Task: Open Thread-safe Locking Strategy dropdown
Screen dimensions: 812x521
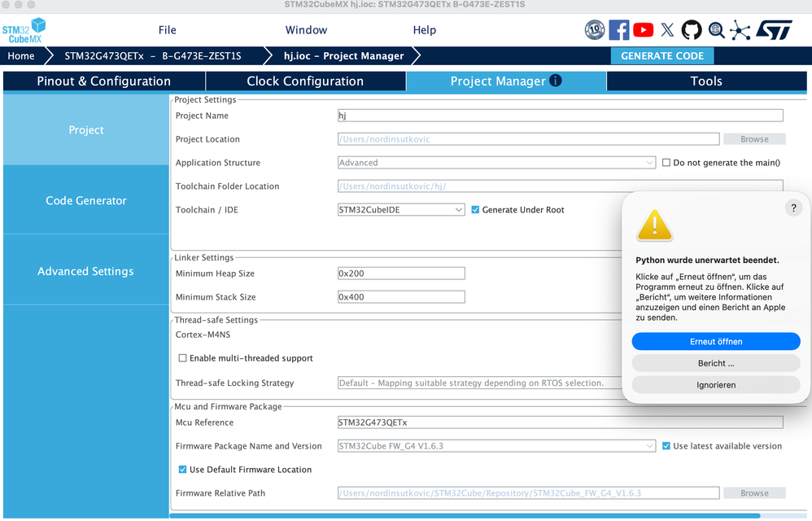Action: click(479, 383)
